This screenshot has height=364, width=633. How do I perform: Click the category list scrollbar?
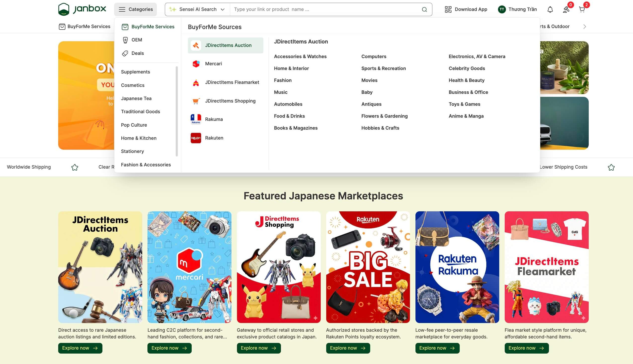click(177, 111)
